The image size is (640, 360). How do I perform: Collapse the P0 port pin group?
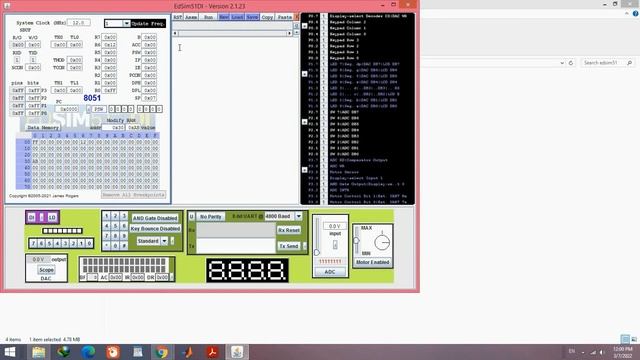(x=304, y=26)
